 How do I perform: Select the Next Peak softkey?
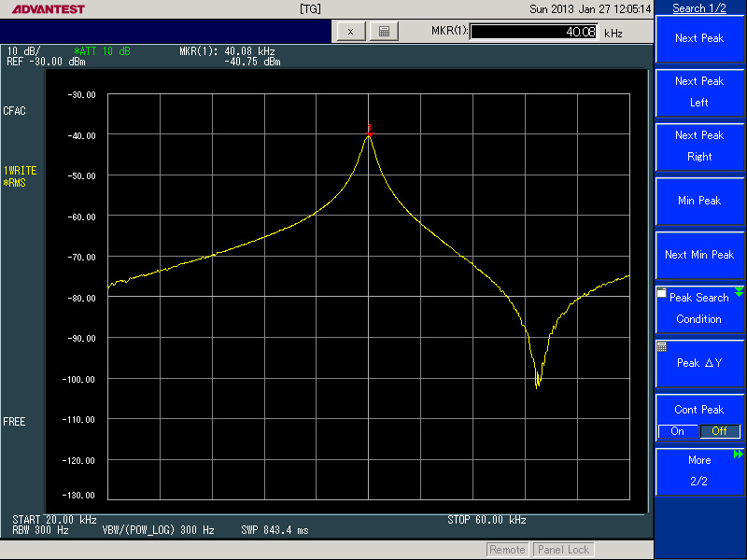pos(699,39)
